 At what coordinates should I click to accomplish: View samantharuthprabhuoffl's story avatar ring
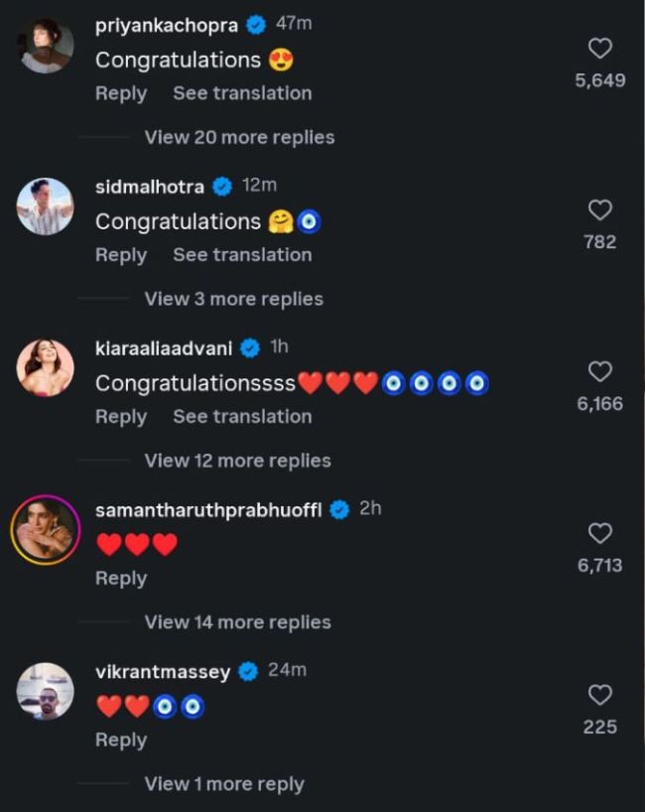(x=46, y=529)
